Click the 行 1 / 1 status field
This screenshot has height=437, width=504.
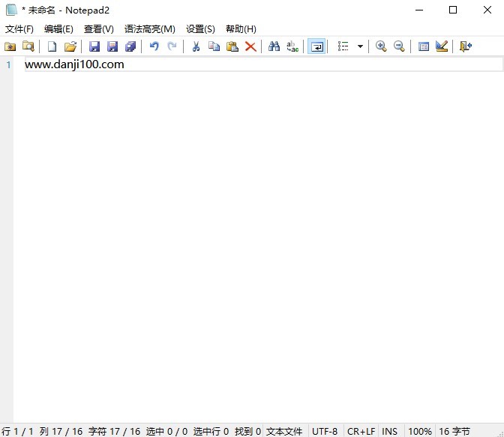click(x=17, y=431)
